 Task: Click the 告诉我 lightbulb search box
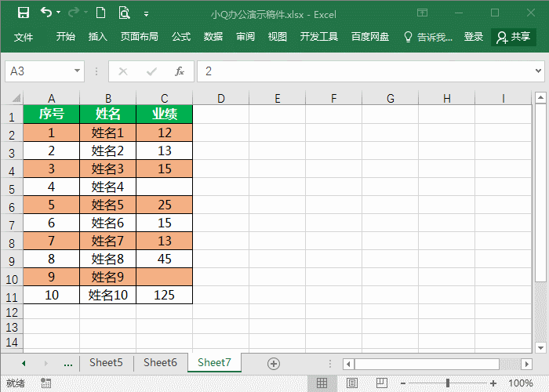[x=428, y=37]
